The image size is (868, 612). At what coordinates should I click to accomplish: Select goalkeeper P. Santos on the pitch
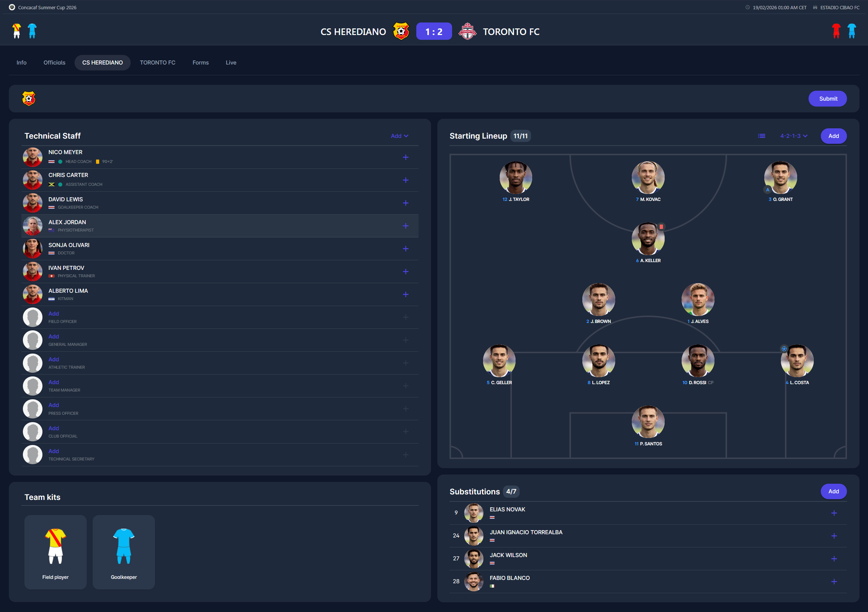click(648, 423)
